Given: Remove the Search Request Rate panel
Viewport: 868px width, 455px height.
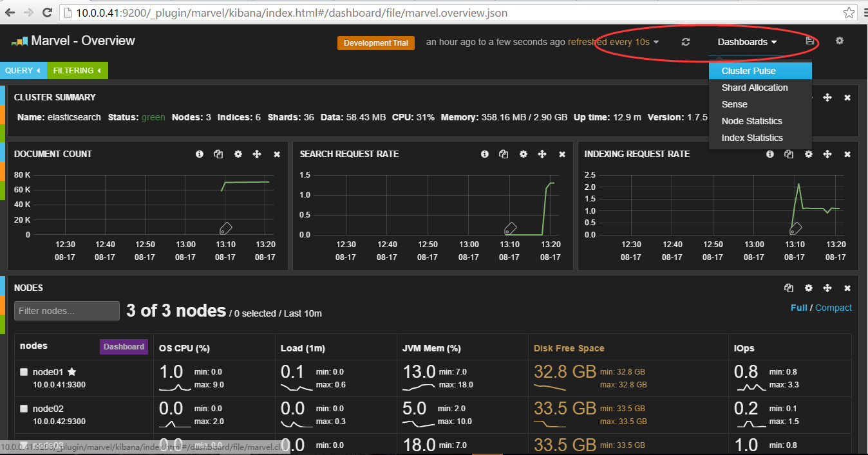Looking at the screenshot, I should 562,154.
